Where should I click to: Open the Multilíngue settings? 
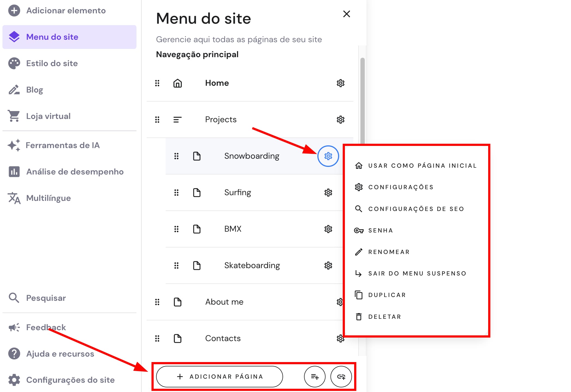tap(48, 198)
